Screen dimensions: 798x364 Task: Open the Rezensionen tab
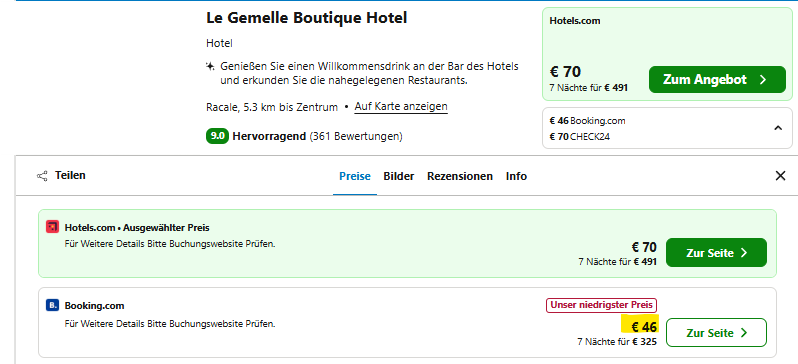[x=460, y=176]
